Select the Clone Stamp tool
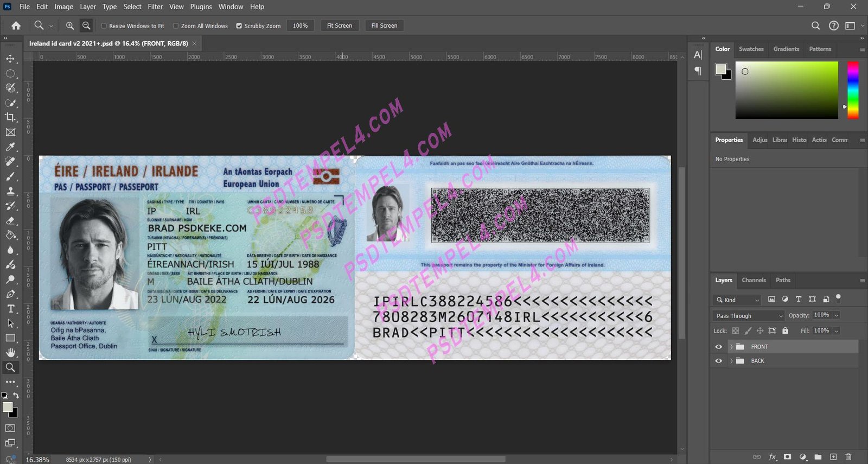Viewport: 868px width, 464px height. (x=10, y=191)
